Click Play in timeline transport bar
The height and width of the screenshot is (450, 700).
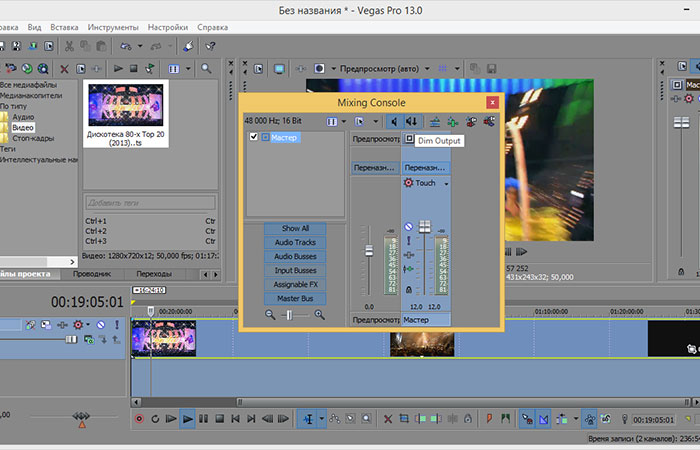(188, 419)
